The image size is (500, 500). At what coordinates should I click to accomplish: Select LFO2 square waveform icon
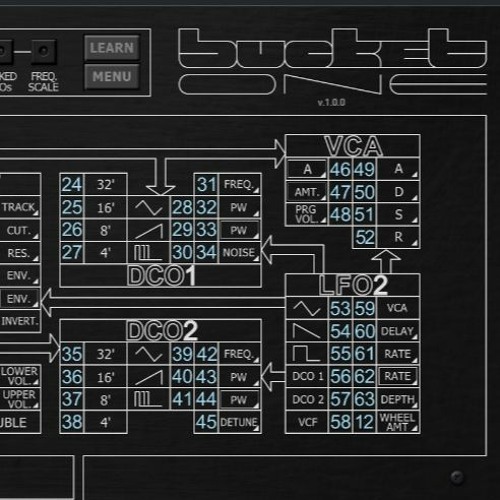pyautogui.click(x=307, y=354)
